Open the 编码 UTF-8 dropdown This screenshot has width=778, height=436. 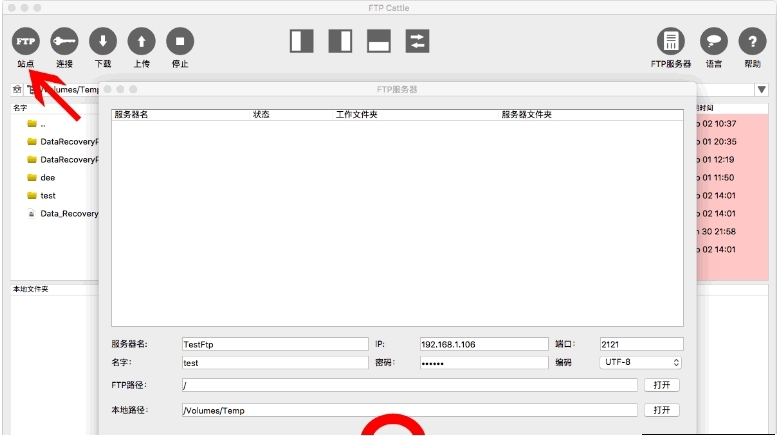[641, 363]
